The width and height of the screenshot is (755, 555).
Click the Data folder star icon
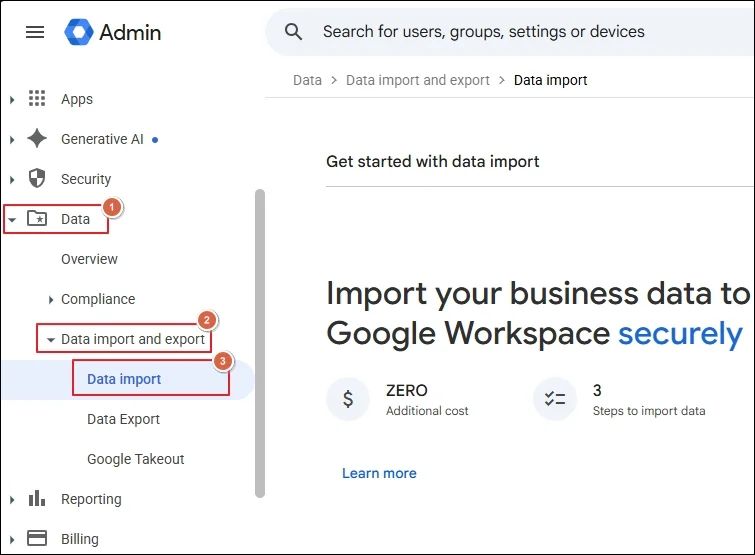37,219
